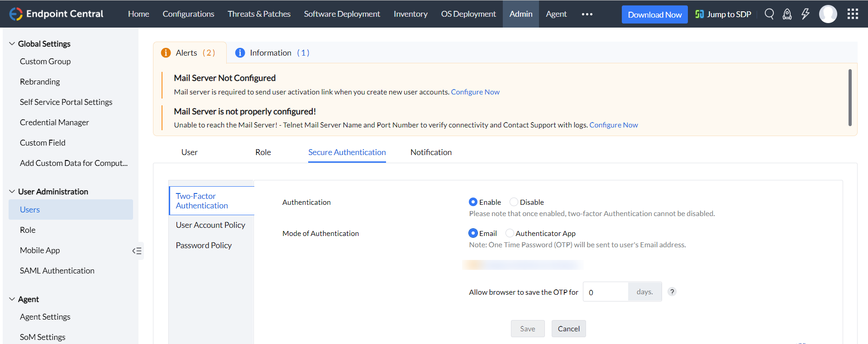Click the Download Now button
The image size is (868, 344).
click(x=654, y=14)
